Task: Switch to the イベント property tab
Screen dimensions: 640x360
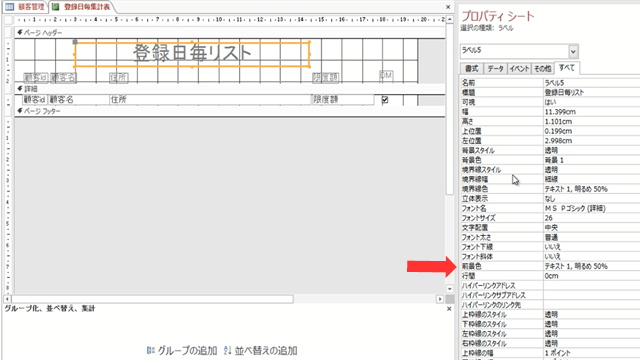Action: 519,69
